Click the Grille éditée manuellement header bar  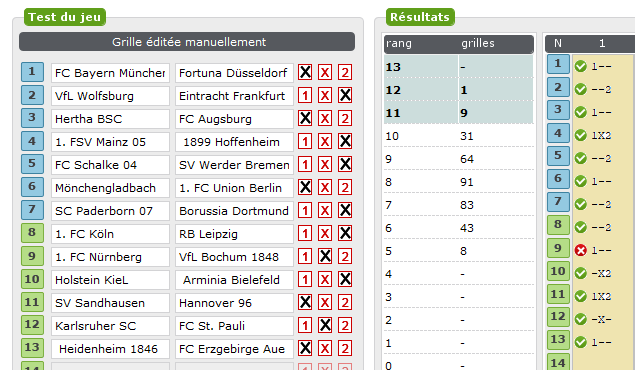pos(187,42)
